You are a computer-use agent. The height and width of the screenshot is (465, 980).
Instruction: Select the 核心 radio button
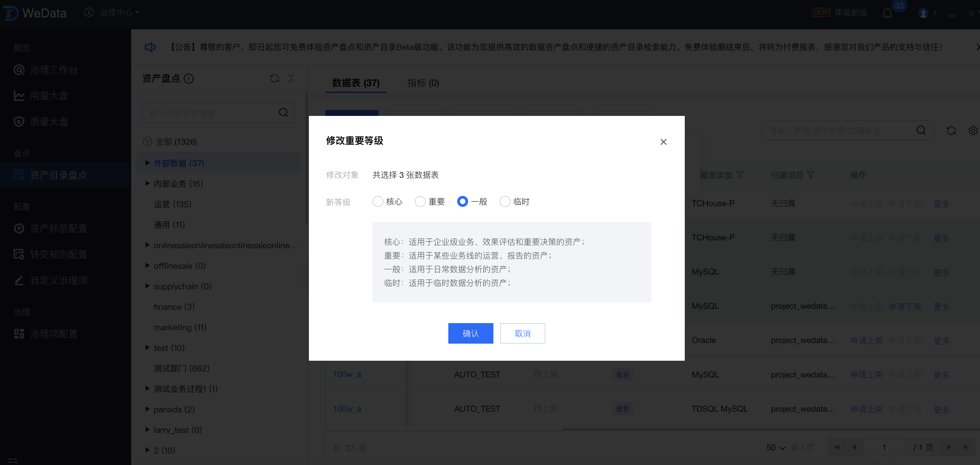[377, 202]
